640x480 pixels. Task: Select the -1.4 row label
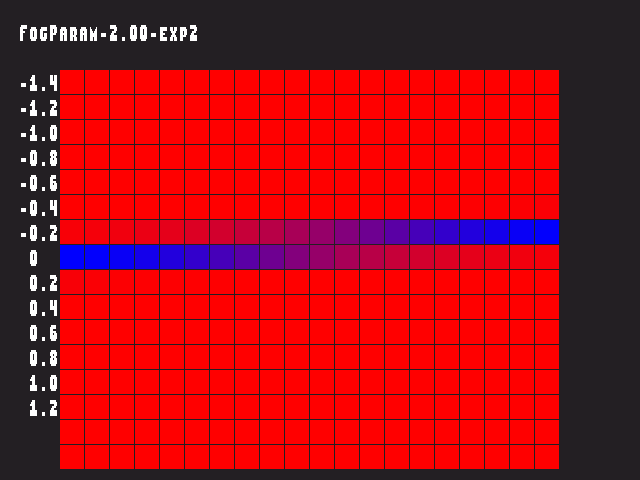click(x=39, y=84)
